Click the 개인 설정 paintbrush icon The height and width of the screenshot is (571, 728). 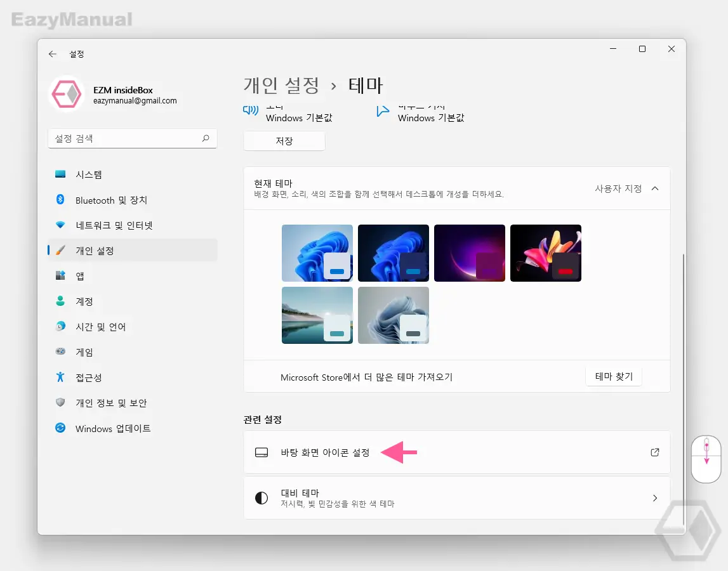60,251
